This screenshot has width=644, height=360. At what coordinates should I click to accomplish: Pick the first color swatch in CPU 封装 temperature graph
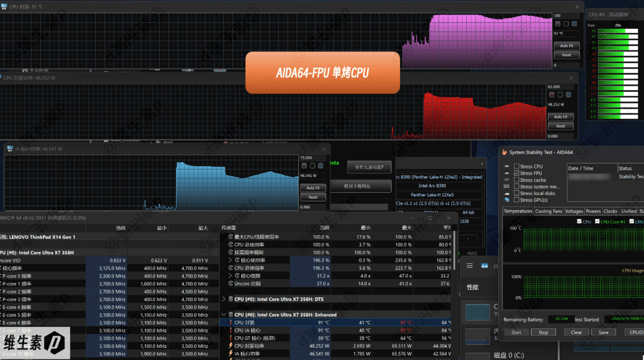pyautogui.click(x=557, y=24)
